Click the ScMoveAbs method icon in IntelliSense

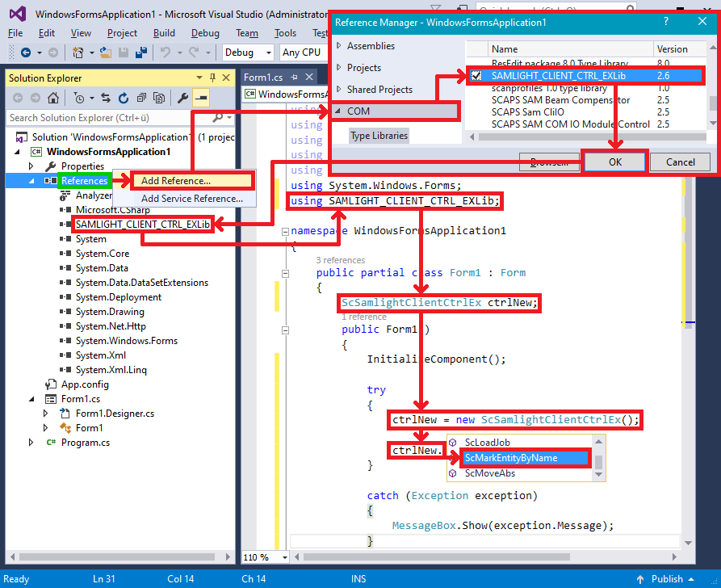click(x=453, y=473)
